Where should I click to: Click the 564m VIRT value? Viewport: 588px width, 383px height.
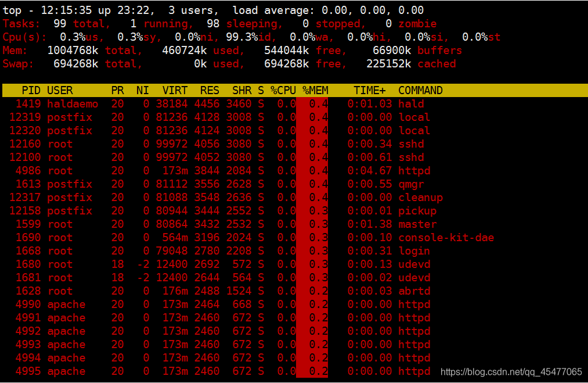point(175,238)
